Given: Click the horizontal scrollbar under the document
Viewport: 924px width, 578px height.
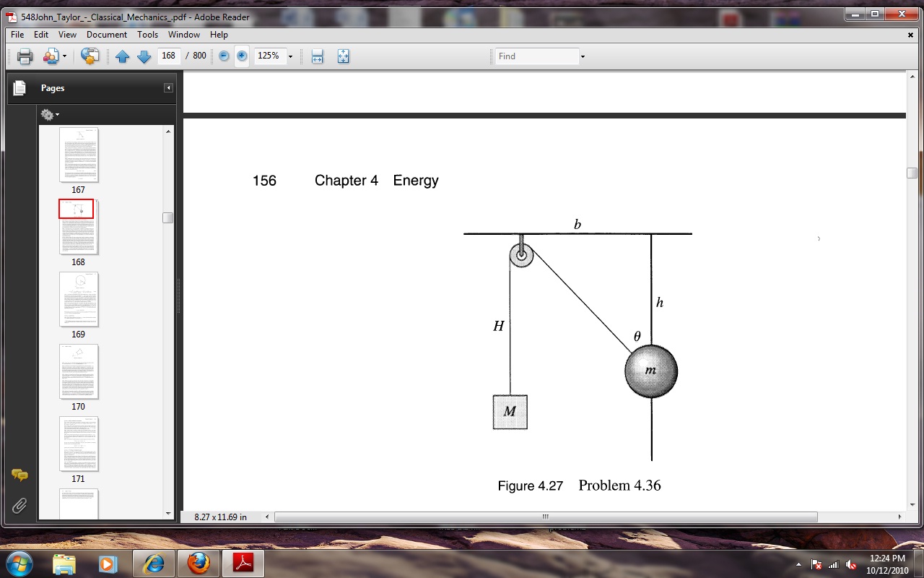Looking at the screenshot, I should (x=546, y=517).
